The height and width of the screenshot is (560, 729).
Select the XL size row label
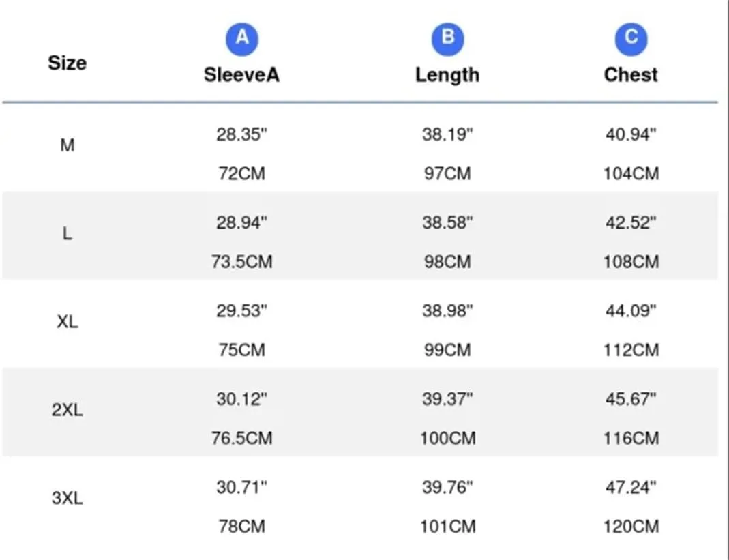[68, 322]
